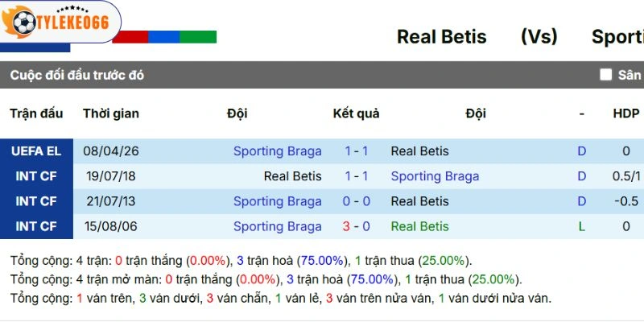Click Sporting Braga in the 21/07/13 row
The height and width of the screenshot is (322, 644).
point(277,201)
